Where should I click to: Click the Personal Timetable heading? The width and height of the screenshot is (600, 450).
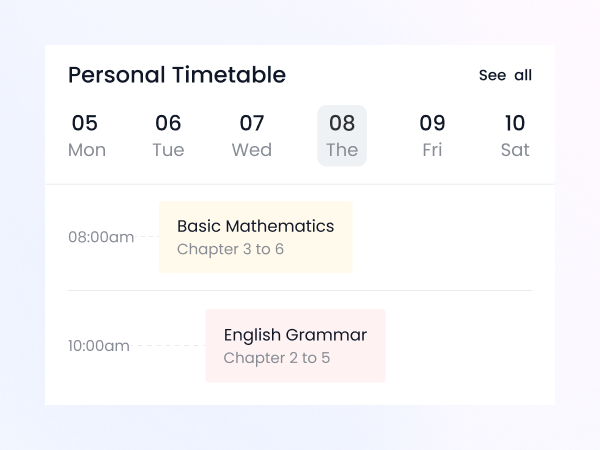coord(177,75)
